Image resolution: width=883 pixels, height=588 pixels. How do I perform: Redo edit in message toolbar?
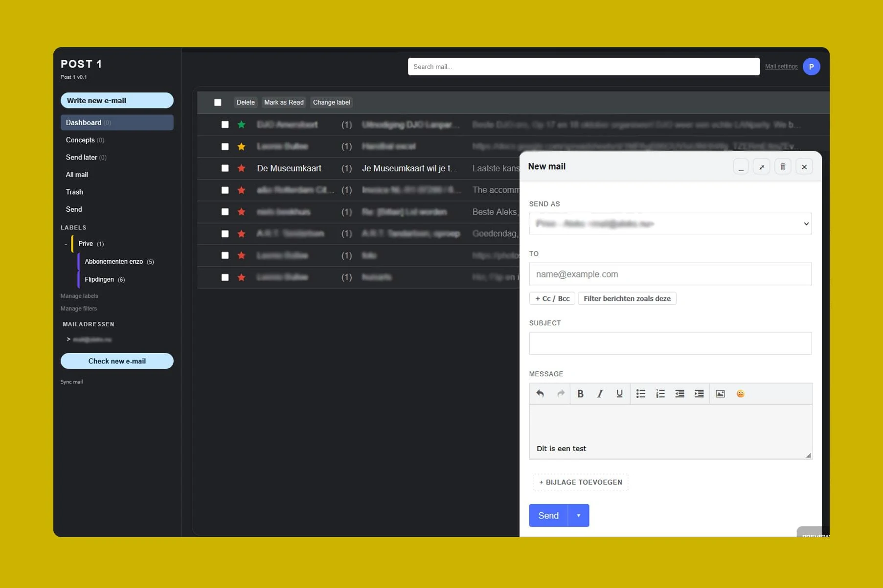coord(561,393)
